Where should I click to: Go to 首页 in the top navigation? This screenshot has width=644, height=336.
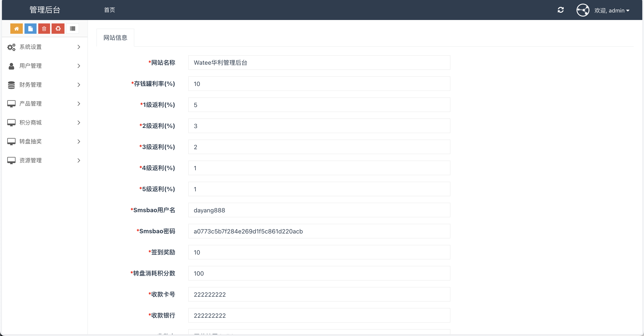tap(110, 10)
